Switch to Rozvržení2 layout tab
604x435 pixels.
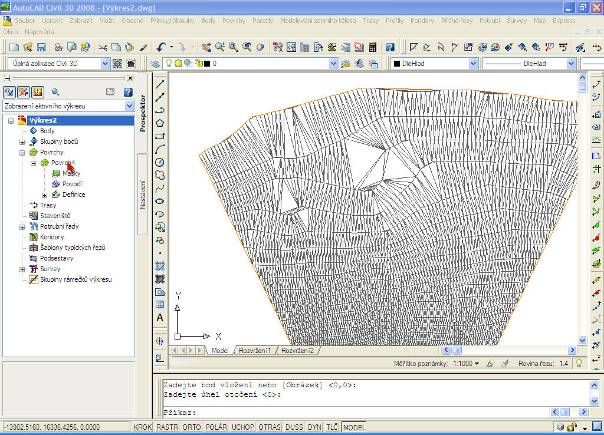coord(297,351)
